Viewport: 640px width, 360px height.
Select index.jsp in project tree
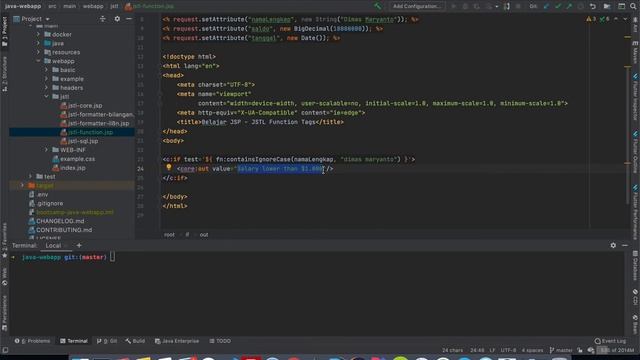click(x=69, y=168)
